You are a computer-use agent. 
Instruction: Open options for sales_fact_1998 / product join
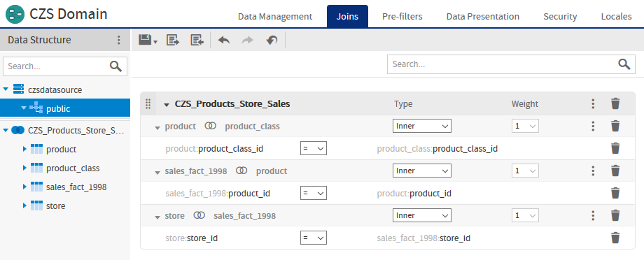point(593,171)
